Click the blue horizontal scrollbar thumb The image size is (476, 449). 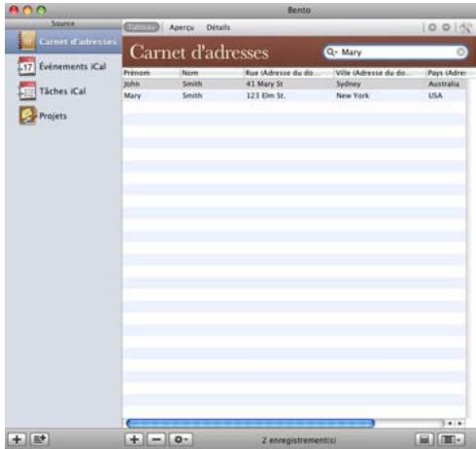[251, 423]
